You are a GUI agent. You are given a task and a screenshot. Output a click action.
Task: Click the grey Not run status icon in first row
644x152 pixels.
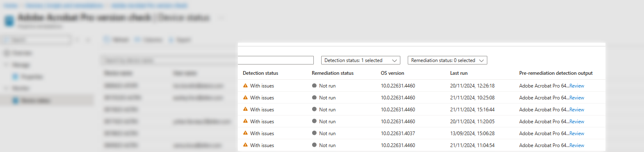tap(314, 86)
